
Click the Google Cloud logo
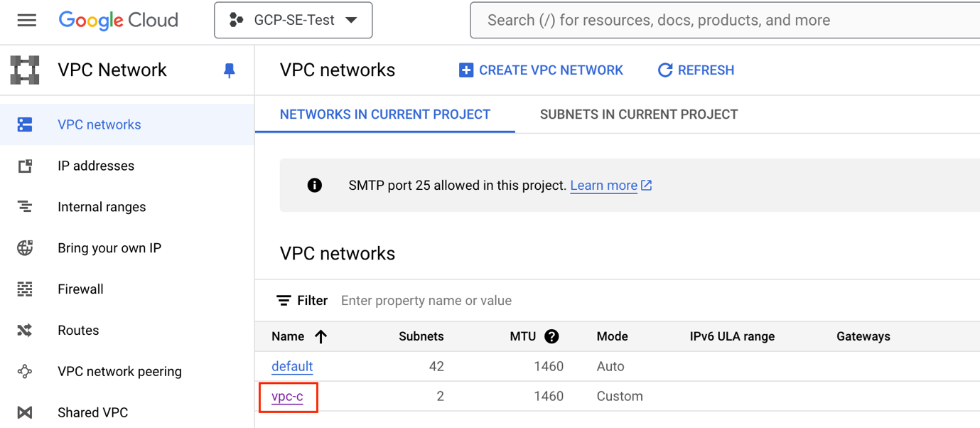click(x=118, y=20)
